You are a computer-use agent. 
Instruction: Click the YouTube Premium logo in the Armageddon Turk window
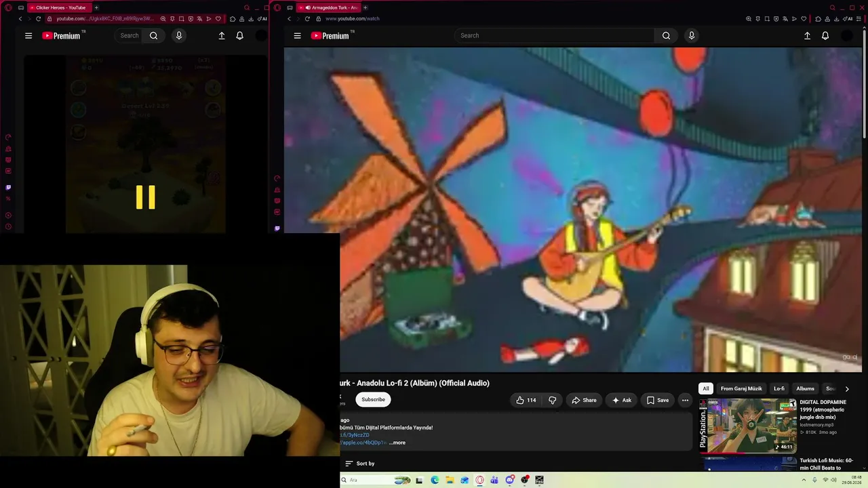click(332, 36)
